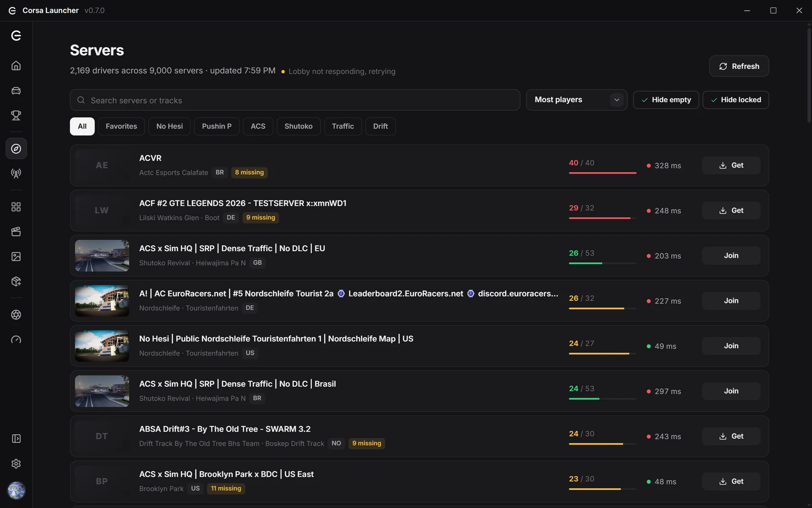Open the car garage sidebar icon
This screenshot has height=508, width=812.
tap(16, 91)
